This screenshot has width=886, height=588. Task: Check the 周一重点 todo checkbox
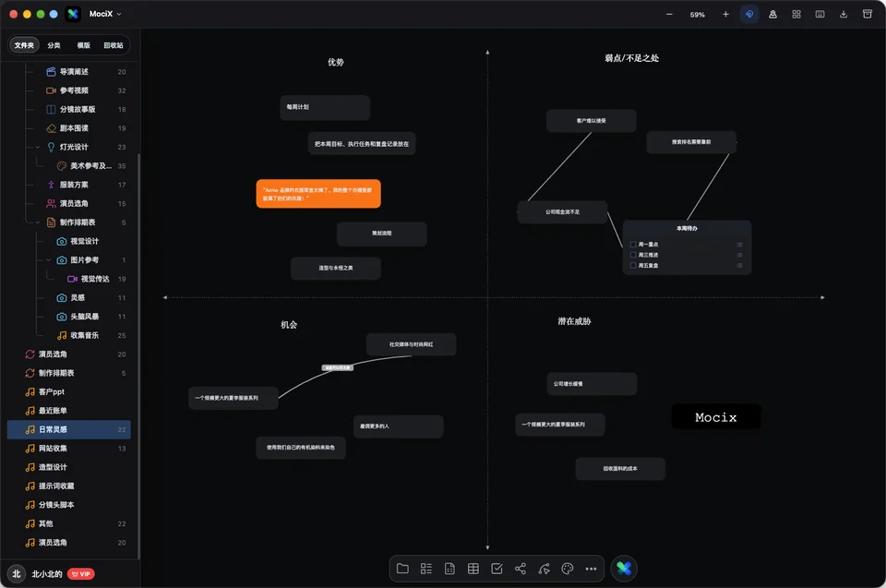tap(633, 245)
